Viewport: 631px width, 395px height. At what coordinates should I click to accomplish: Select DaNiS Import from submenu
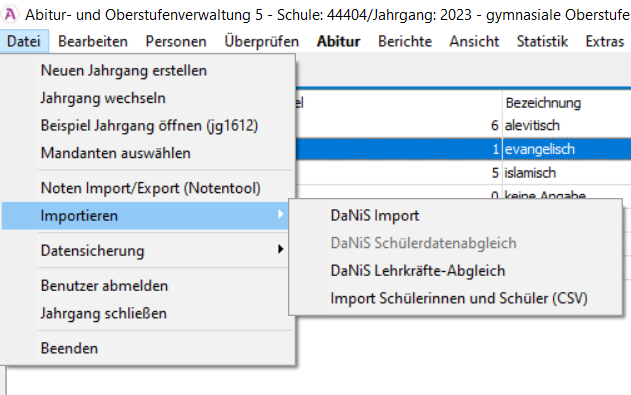[375, 216]
